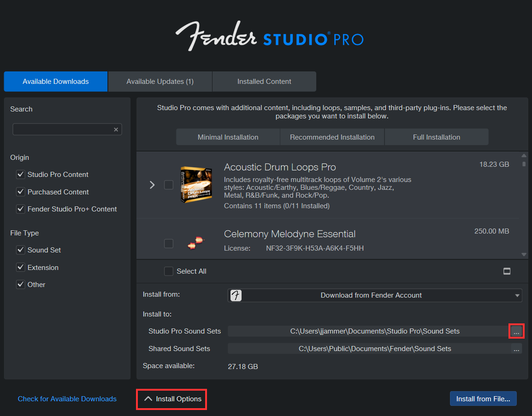Browse folder for Studio Pro Sound Sets

tap(516, 331)
